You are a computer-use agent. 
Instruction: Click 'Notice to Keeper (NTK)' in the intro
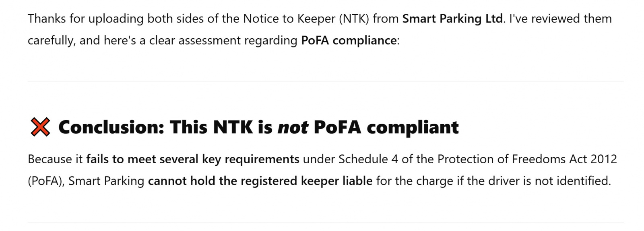[x=306, y=19]
